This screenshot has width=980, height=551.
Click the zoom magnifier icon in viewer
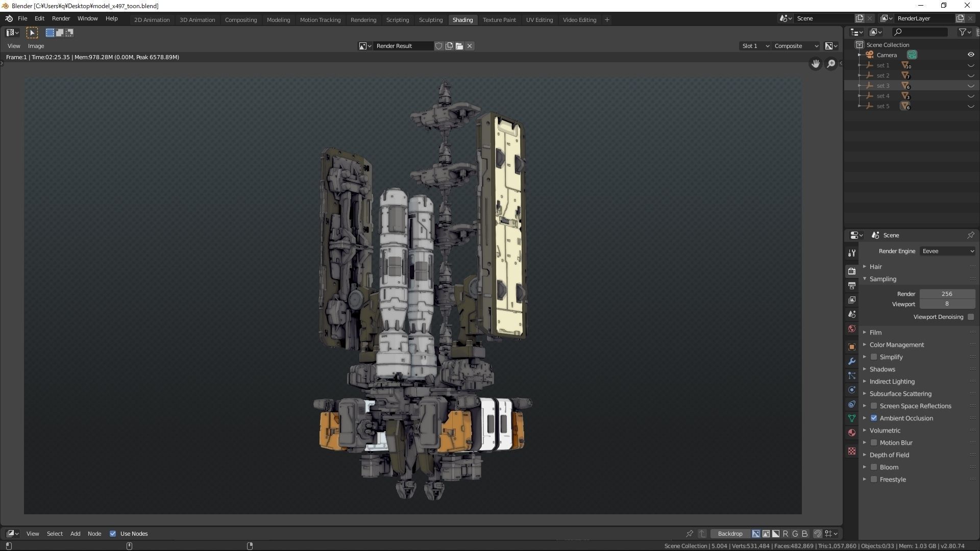click(831, 64)
